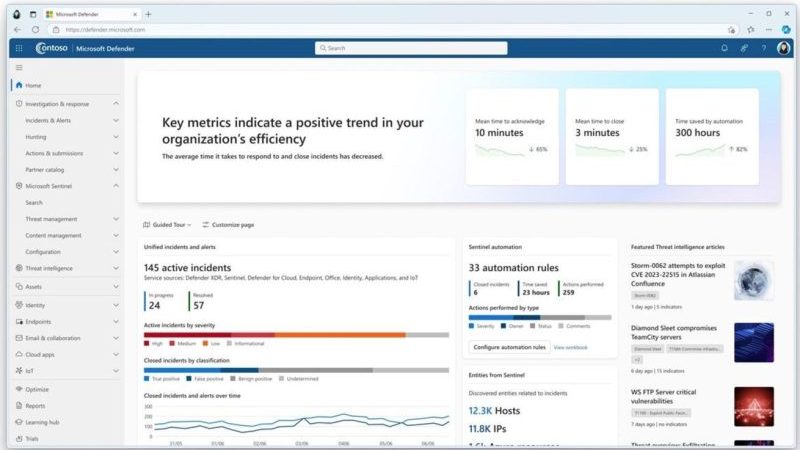Open the Guided Tour dropdown
Viewport: 800px width, 450px height.
tap(167, 224)
